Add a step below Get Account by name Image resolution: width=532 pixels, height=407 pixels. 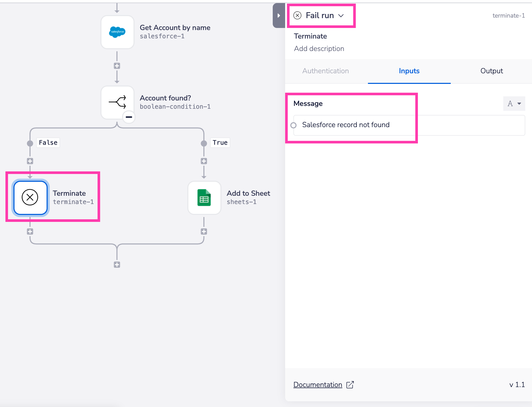tap(117, 66)
